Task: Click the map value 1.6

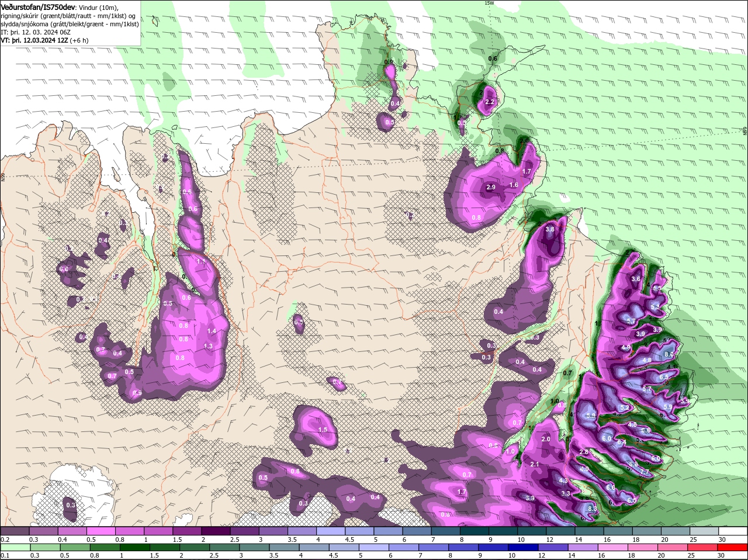Action: point(514,185)
